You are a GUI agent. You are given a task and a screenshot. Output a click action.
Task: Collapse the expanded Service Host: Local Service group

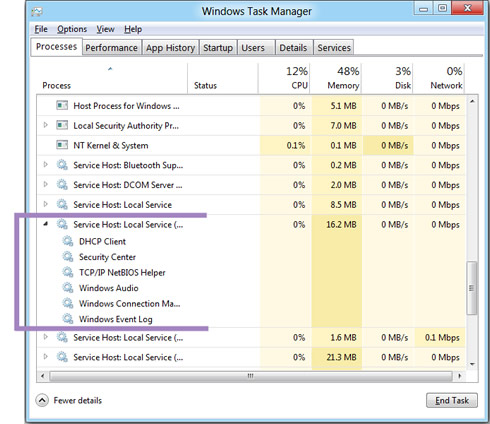point(46,224)
